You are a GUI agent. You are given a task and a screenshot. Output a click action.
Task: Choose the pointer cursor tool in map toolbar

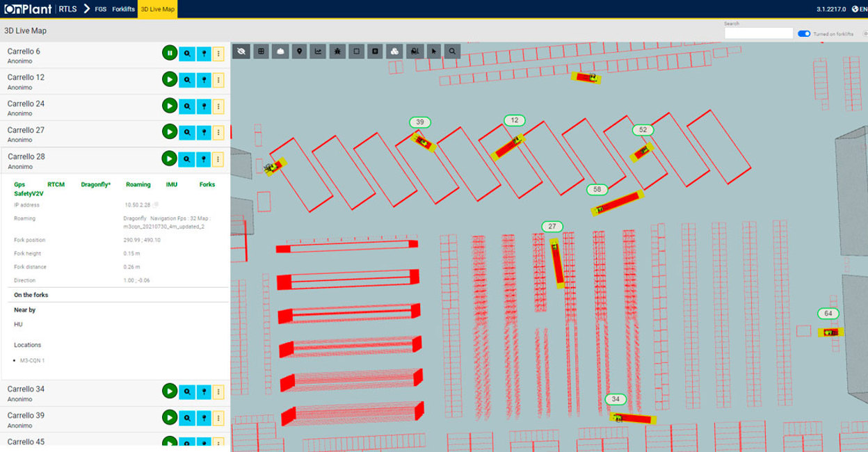click(433, 51)
